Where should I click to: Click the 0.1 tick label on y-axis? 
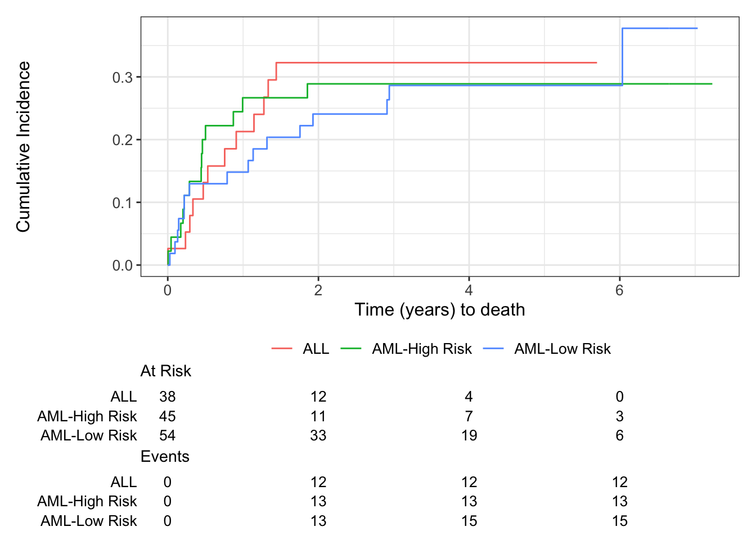tap(122, 202)
